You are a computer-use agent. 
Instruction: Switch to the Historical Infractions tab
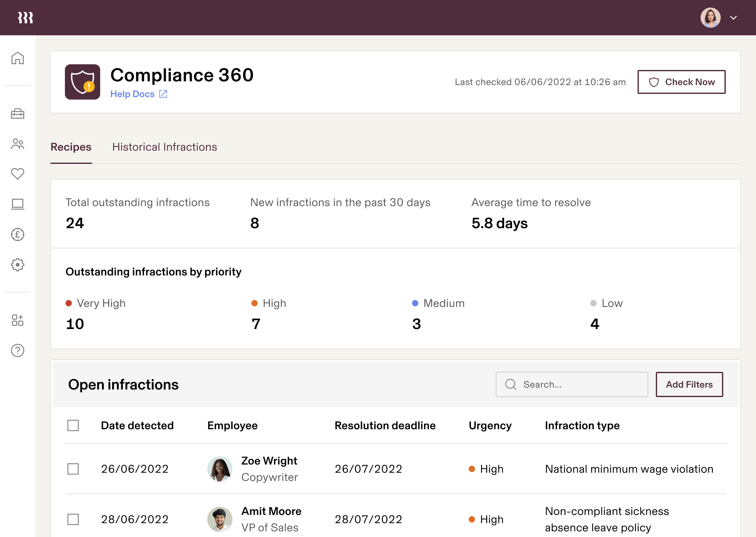click(x=164, y=147)
